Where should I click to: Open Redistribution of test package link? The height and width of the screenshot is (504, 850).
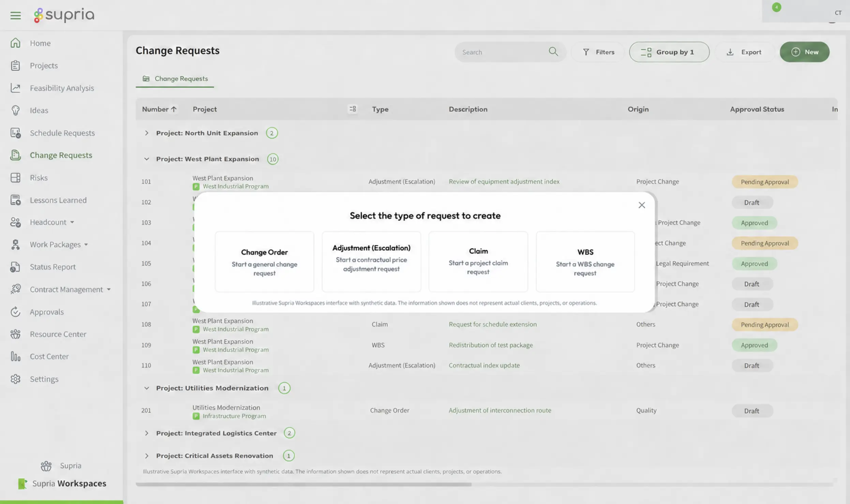tap(491, 345)
